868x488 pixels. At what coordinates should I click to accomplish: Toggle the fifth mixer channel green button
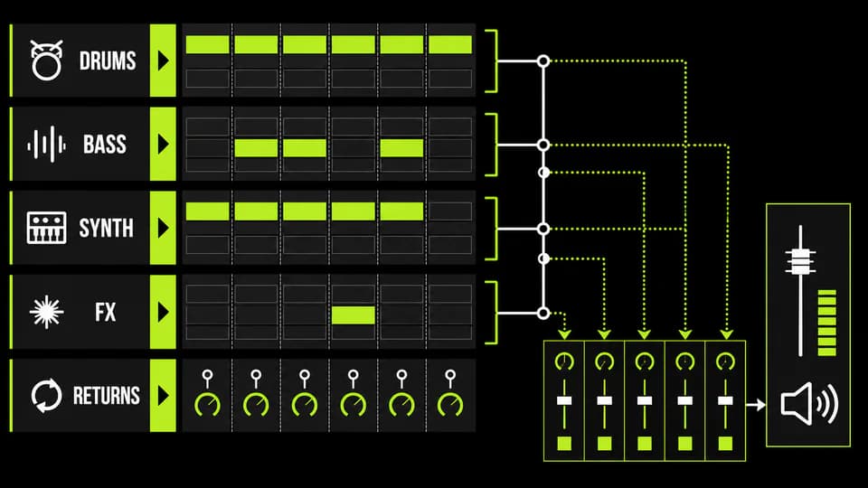click(725, 443)
